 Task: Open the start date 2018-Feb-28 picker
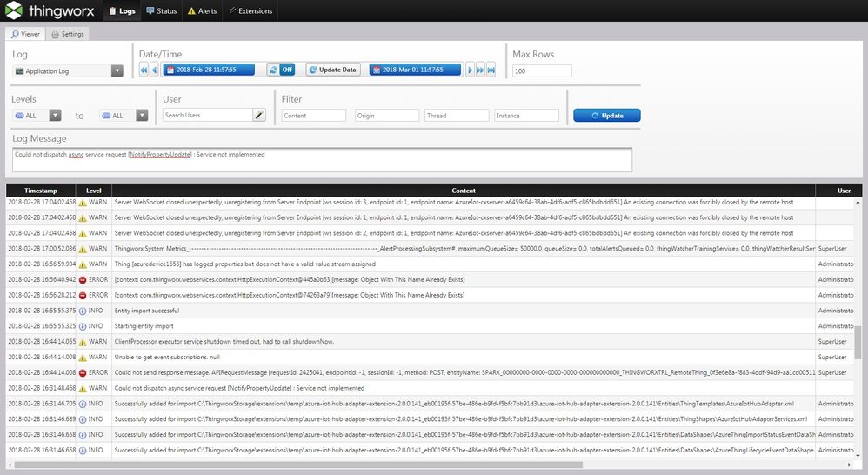coord(209,70)
